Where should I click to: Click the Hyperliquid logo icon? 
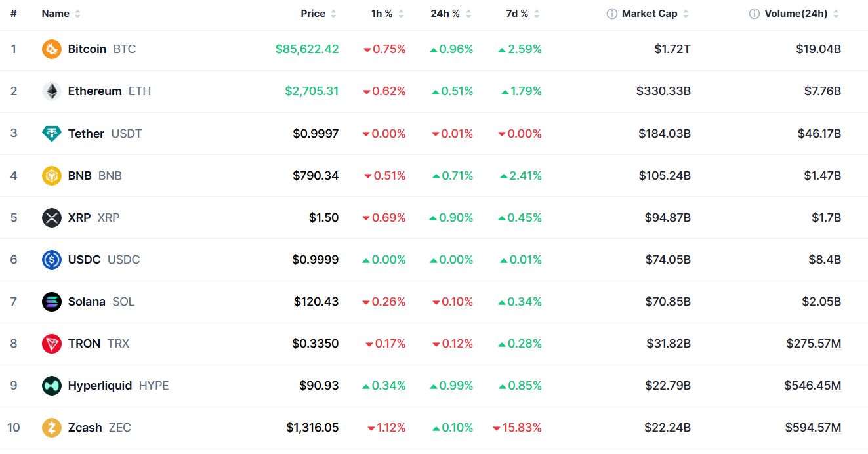coord(52,385)
